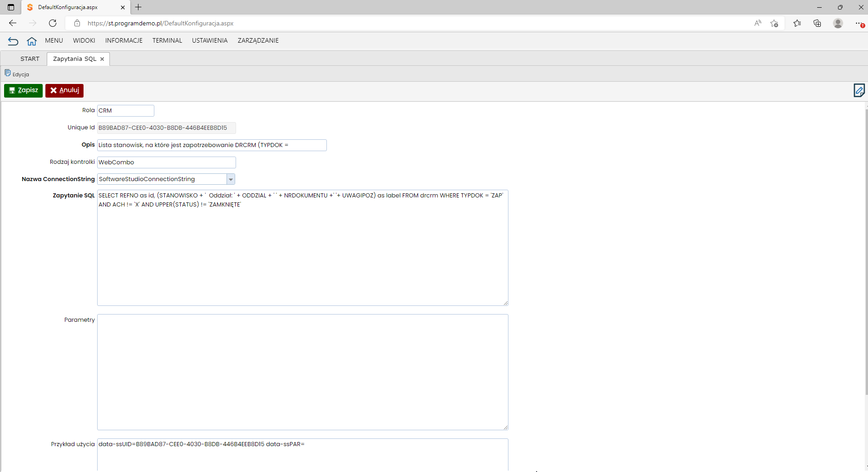This screenshot has width=868, height=472.
Task: Open tab actions menu icon
Action: 11,7
